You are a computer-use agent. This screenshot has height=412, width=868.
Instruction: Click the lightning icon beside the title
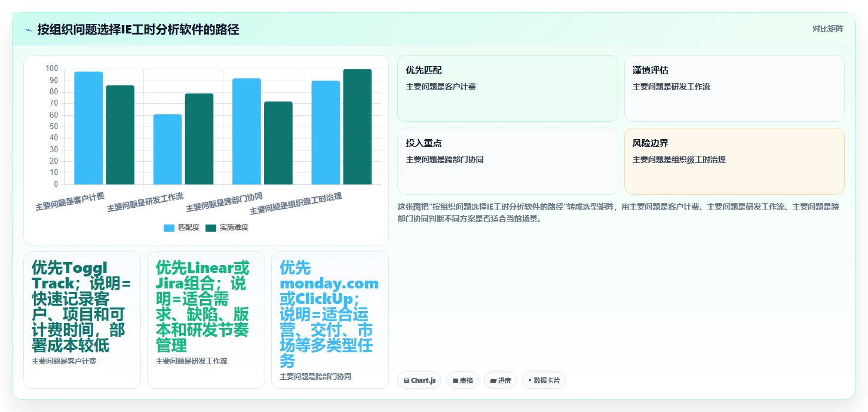pyautogui.click(x=28, y=29)
